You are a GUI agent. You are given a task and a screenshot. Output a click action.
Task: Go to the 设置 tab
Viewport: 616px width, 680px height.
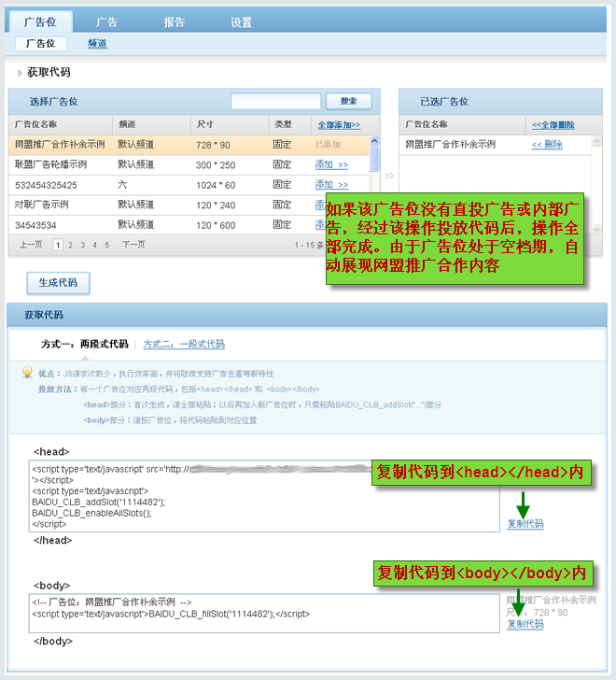tap(242, 22)
